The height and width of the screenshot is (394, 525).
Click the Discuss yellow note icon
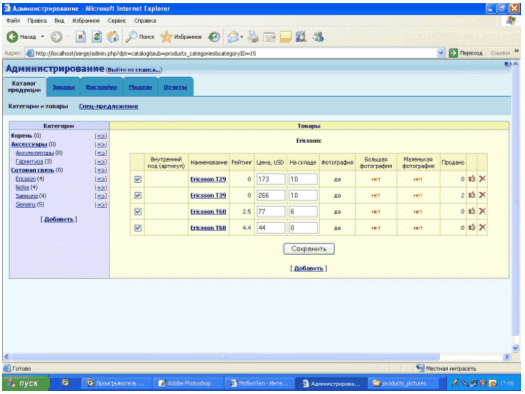[x=286, y=37]
